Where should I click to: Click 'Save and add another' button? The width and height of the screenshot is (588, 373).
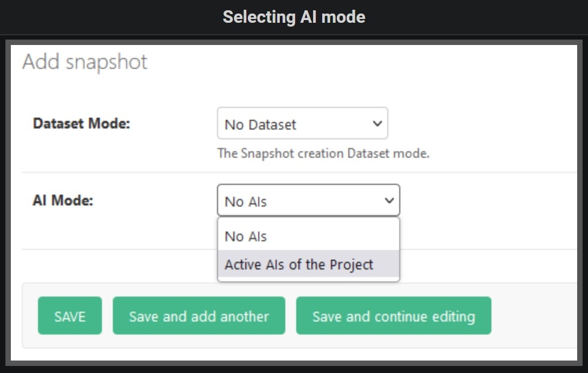tap(199, 316)
